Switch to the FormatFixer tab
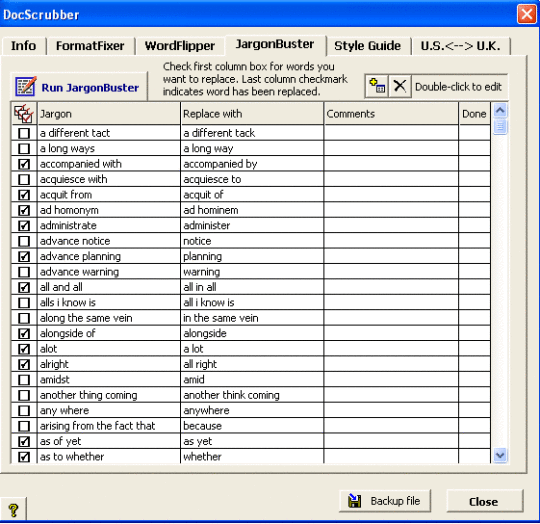 [x=90, y=46]
